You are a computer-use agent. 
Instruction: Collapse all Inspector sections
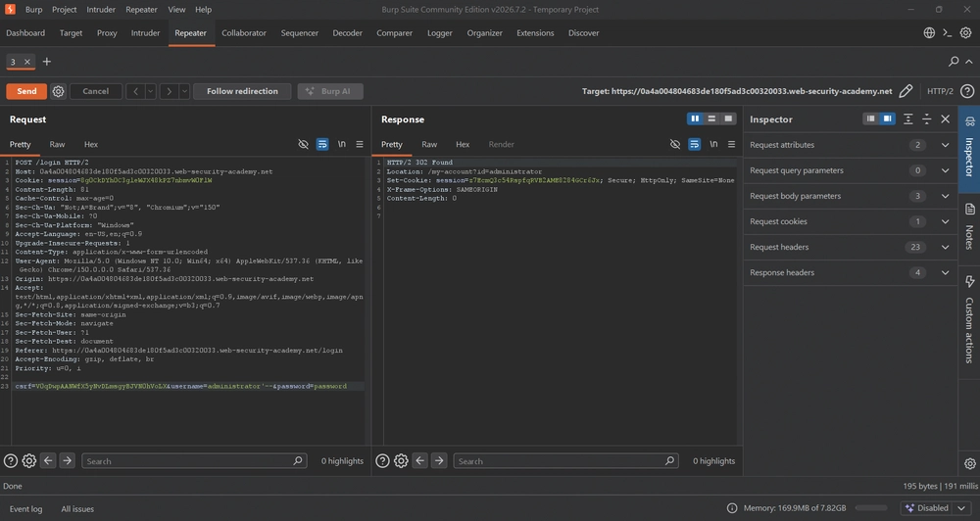pos(927,118)
